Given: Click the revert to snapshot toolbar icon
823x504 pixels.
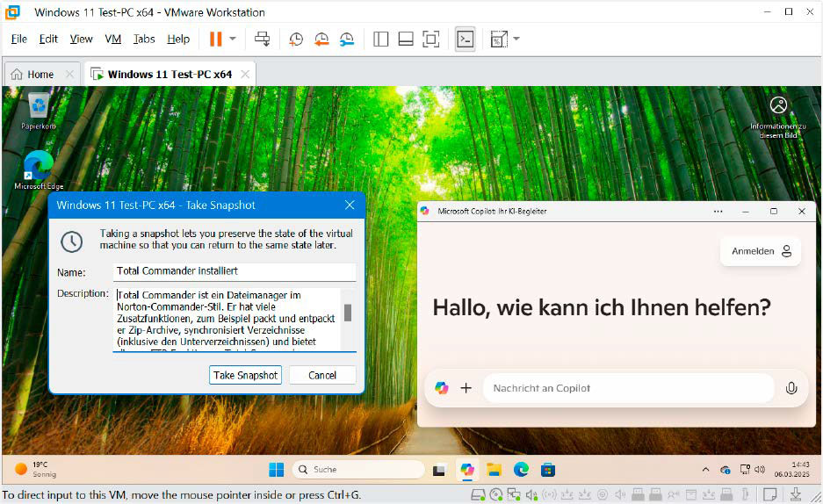Looking at the screenshot, I should tap(321, 39).
